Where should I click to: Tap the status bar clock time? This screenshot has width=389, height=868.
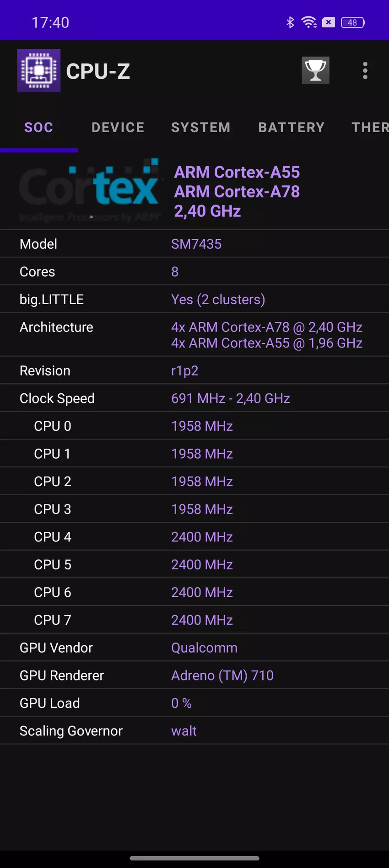50,22
